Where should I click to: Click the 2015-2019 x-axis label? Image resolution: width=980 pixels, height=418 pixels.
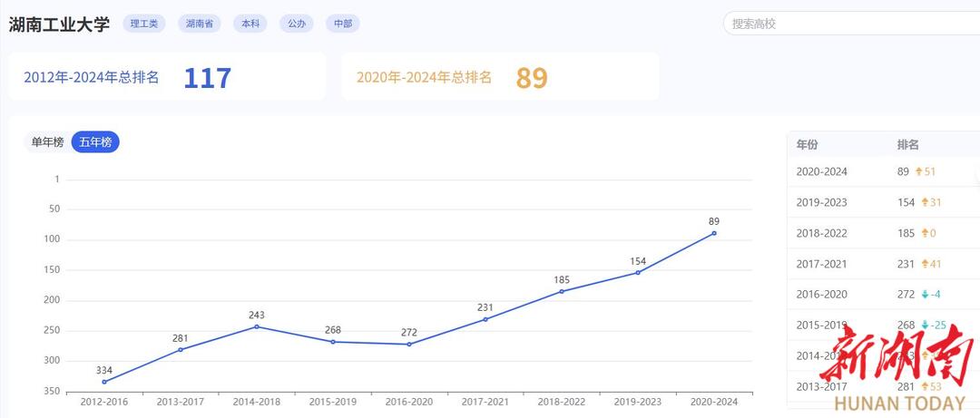[x=333, y=402]
